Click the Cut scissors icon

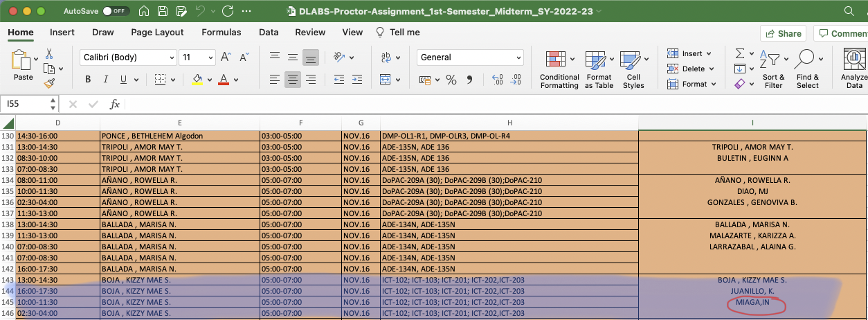click(x=49, y=54)
